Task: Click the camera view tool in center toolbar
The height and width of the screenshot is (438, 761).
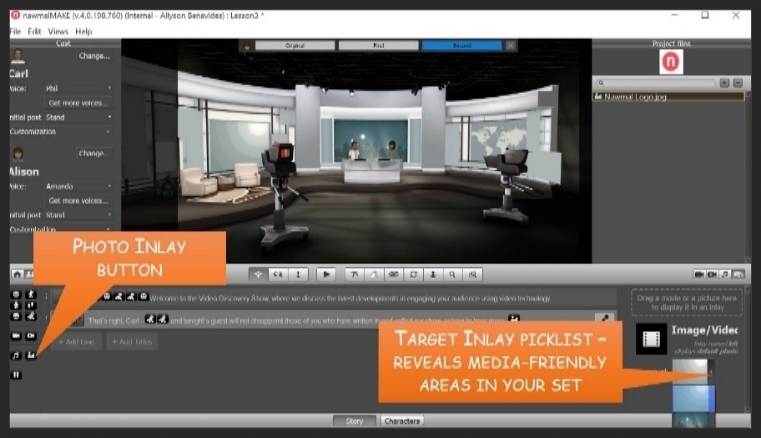Action: pos(394,274)
